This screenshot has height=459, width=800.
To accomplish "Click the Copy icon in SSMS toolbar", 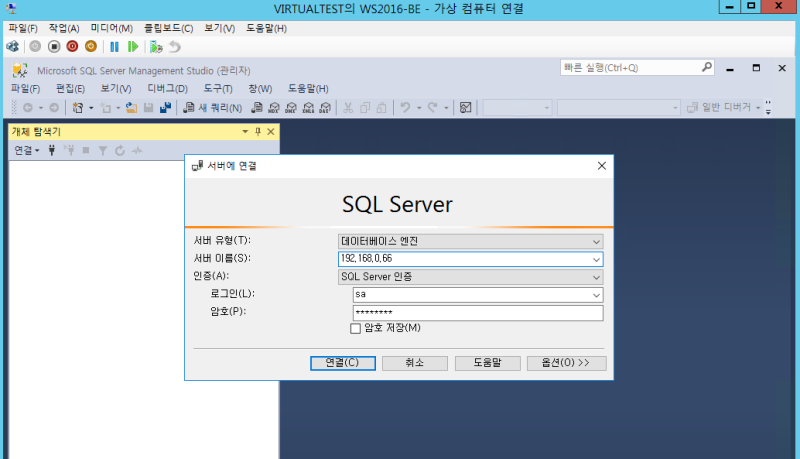I will click(365, 108).
